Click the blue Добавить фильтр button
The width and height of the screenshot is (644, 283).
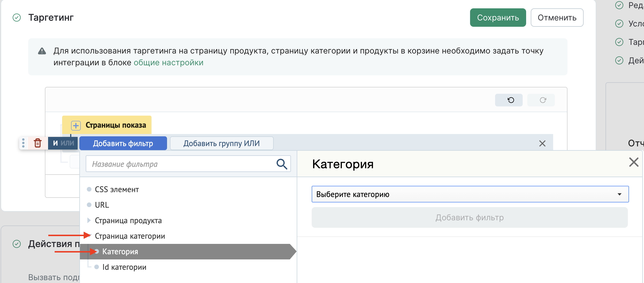pos(123,143)
